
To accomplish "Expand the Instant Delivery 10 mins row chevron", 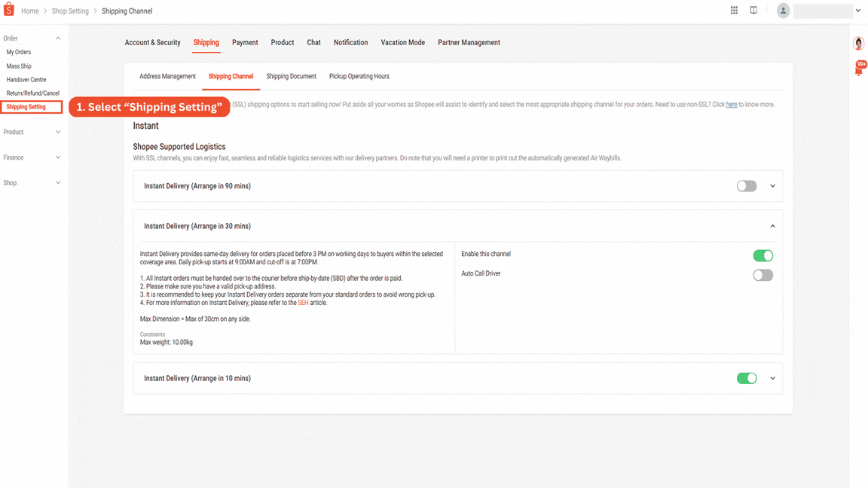I will coord(773,379).
